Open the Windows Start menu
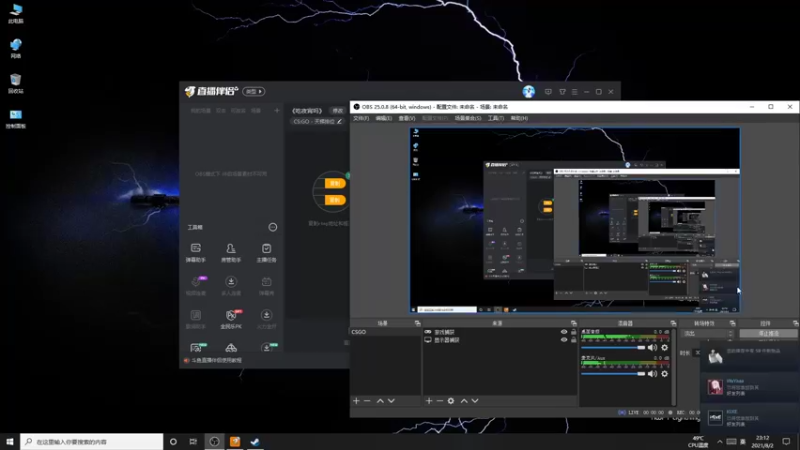Screen dimensions: 800x450 pos(10,441)
